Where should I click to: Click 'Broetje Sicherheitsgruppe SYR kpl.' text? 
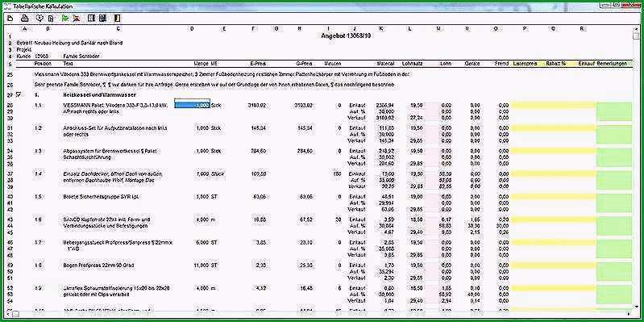[x=101, y=197]
